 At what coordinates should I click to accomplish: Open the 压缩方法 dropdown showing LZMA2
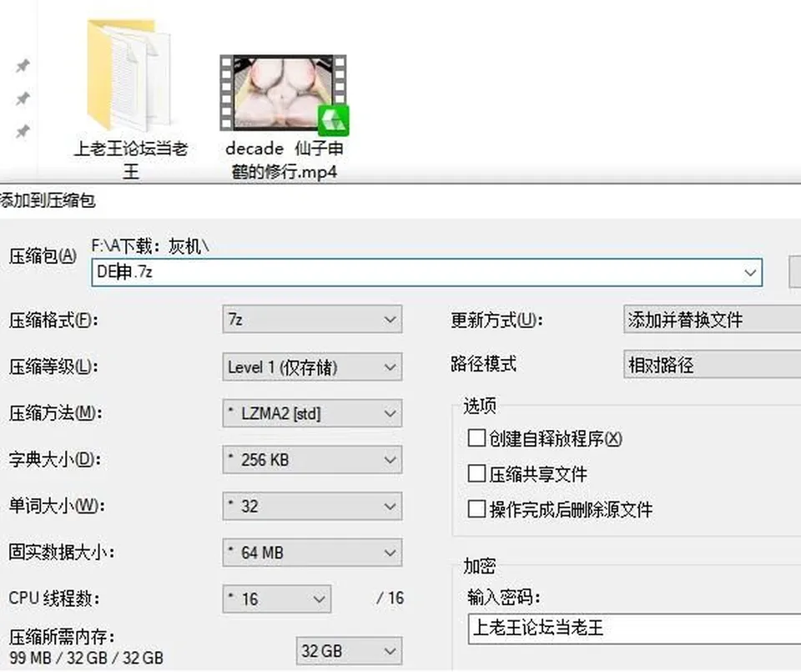click(x=312, y=413)
